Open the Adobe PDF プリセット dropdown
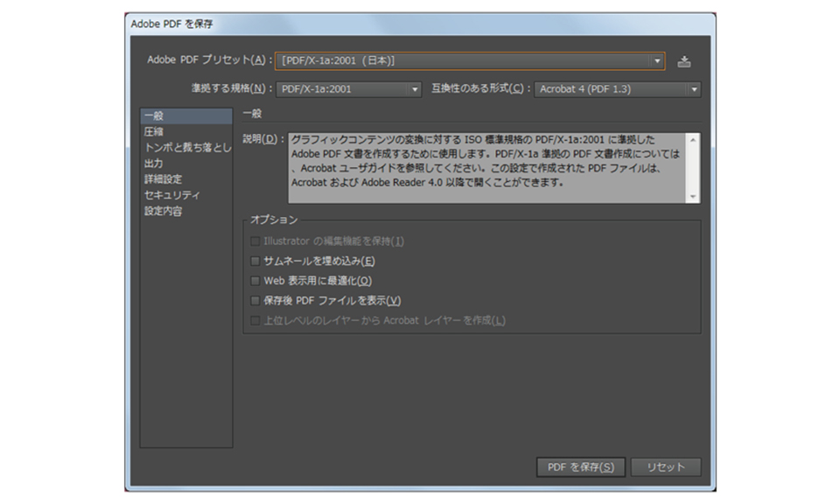Viewport: 840px width, 504px height. click(470, 61)
